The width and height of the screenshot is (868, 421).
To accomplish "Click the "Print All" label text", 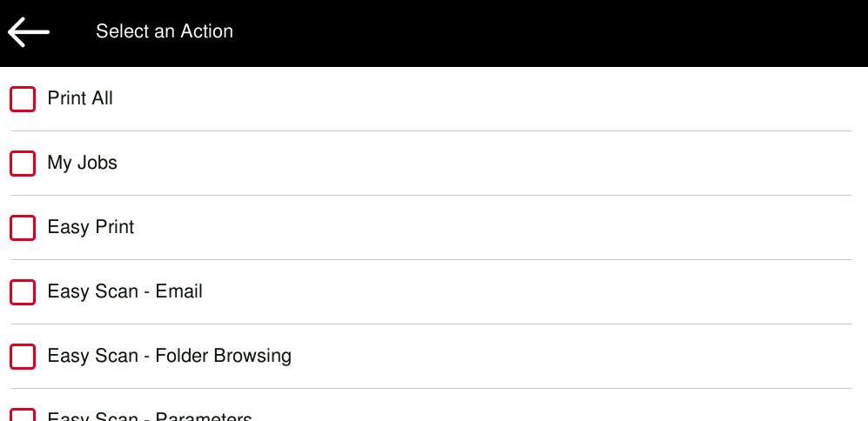I will tap(80, 98).
